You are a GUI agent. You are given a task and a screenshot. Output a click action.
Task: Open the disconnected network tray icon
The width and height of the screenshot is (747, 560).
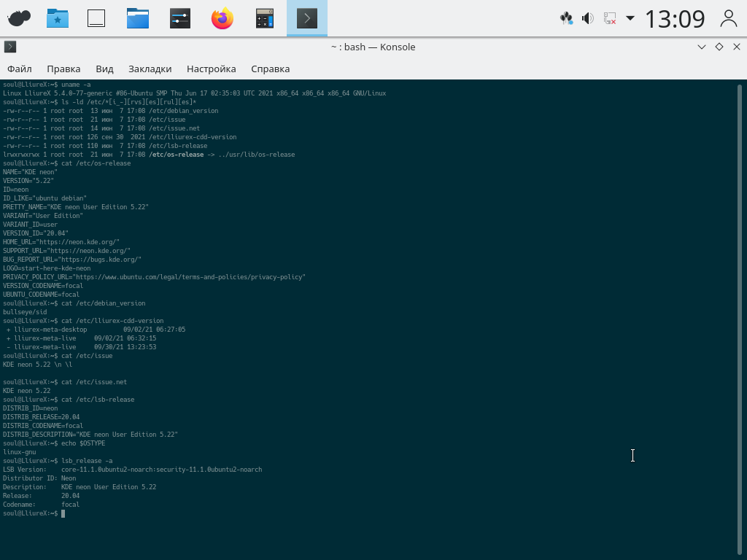pyautogui.click(x=610, y=18)
